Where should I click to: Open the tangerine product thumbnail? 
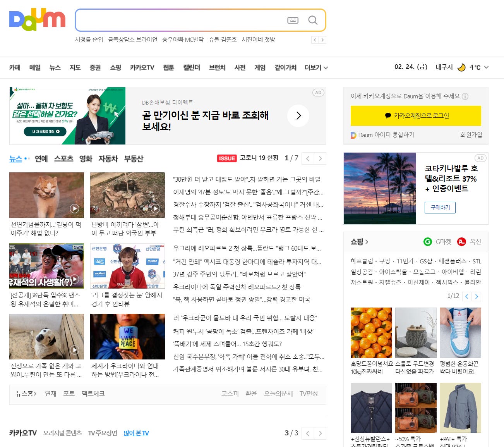coord(371,332)
